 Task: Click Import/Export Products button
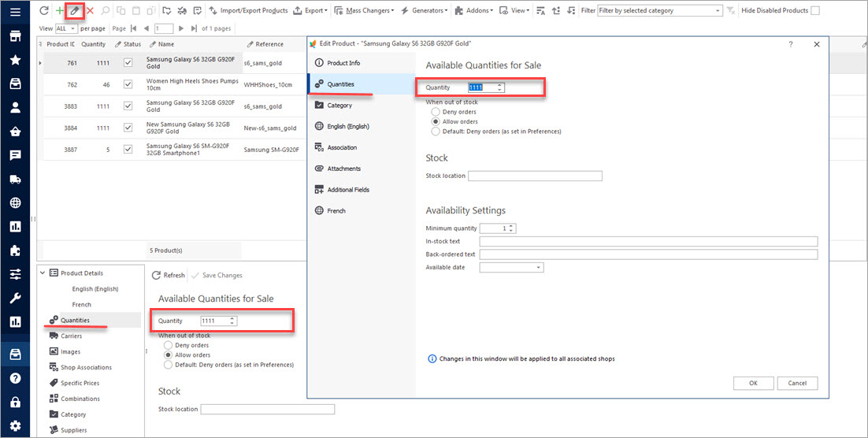tap(248, 10)
